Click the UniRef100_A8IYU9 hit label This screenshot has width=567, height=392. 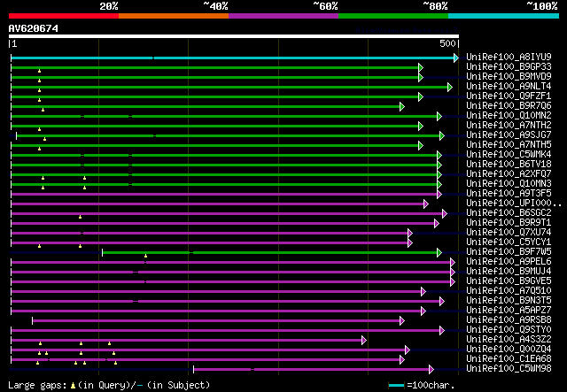pyautogui.click(x=509, y=57)
